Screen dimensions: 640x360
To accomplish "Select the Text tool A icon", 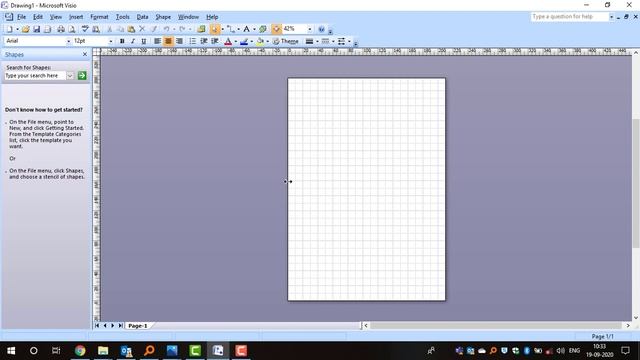I will 247,29.
